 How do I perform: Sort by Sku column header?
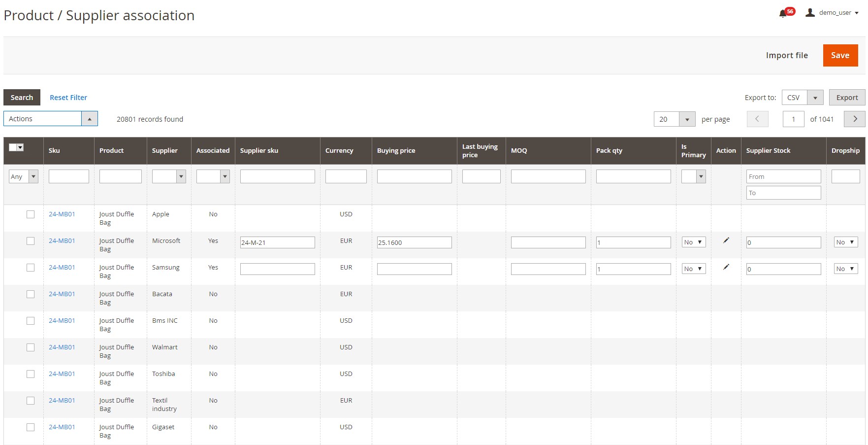(54, 150)
